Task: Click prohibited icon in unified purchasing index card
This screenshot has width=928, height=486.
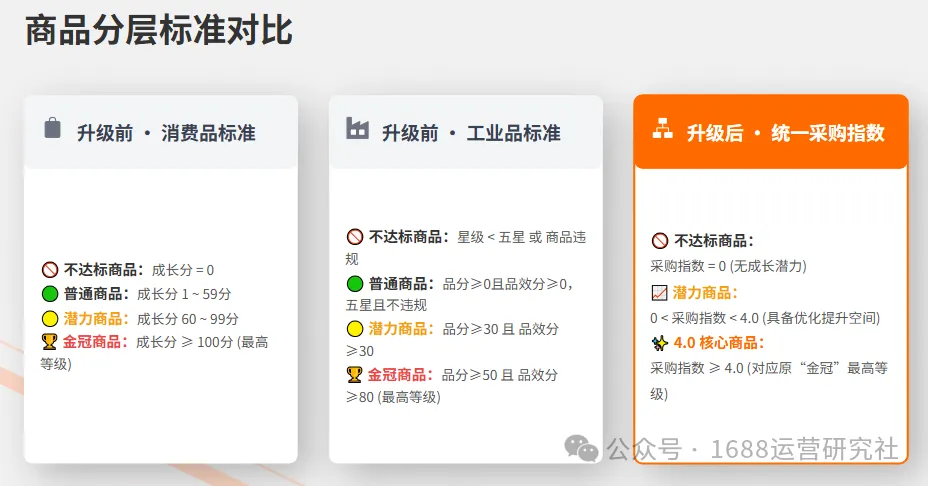Action: [660, 241]
